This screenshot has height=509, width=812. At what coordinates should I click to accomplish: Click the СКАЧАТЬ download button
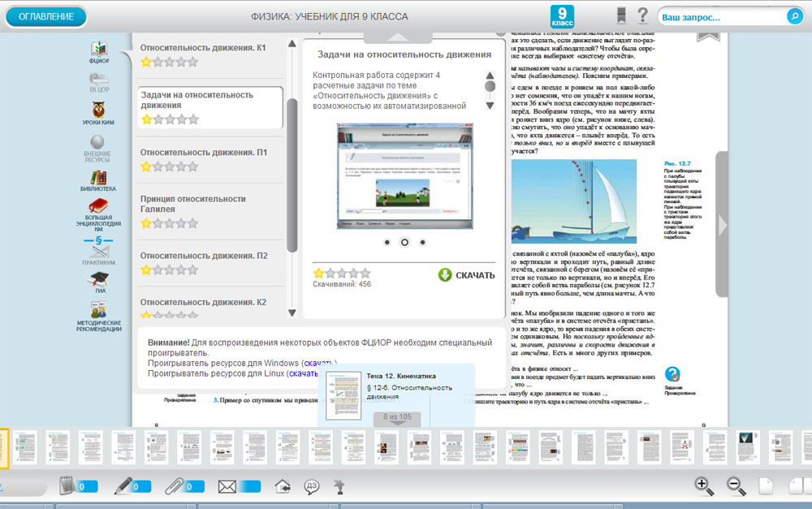pos(466,274)
